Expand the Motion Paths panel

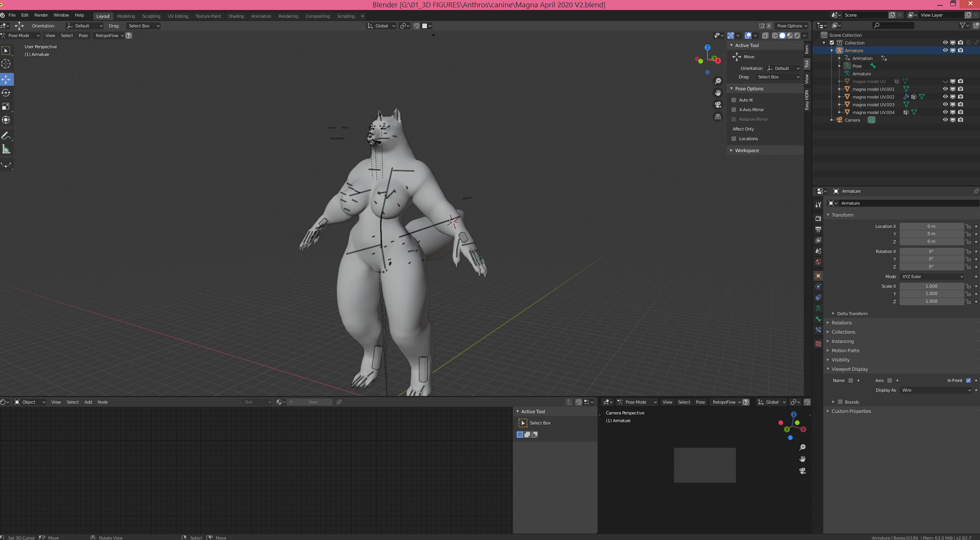point(845,350)
